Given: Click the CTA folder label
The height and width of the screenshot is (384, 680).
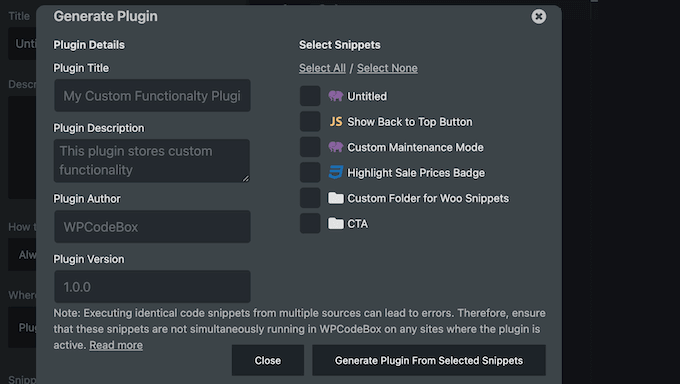Looking at the screenshot, I should [357, 224].
